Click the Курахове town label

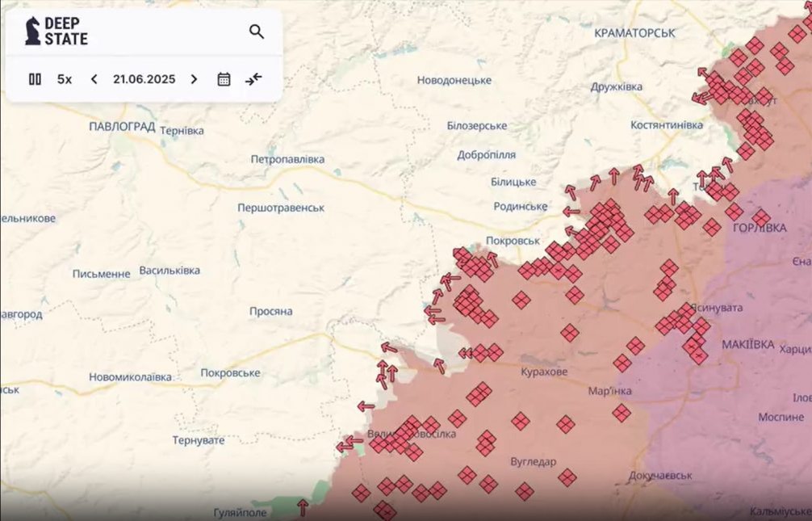(544, 372)
